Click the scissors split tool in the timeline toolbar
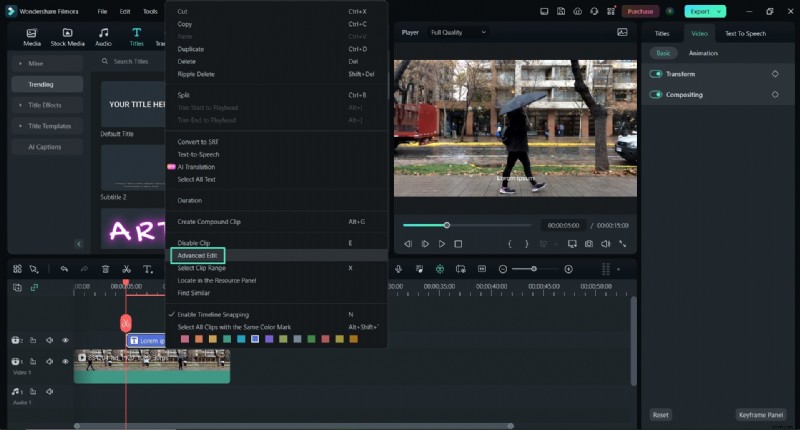The height and width of the screenshot is (430, 800). pyautogui.click(x=127, y=269)
